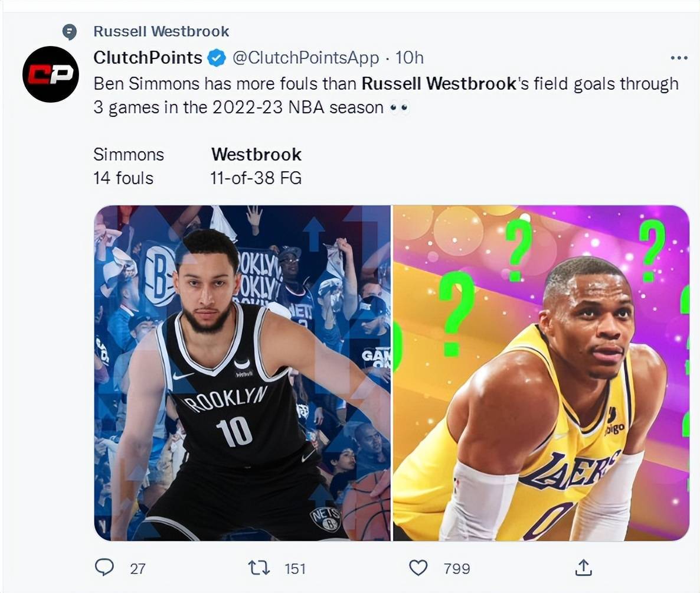
Task: Open the 10h timestamp link
Action: (410, 58)
